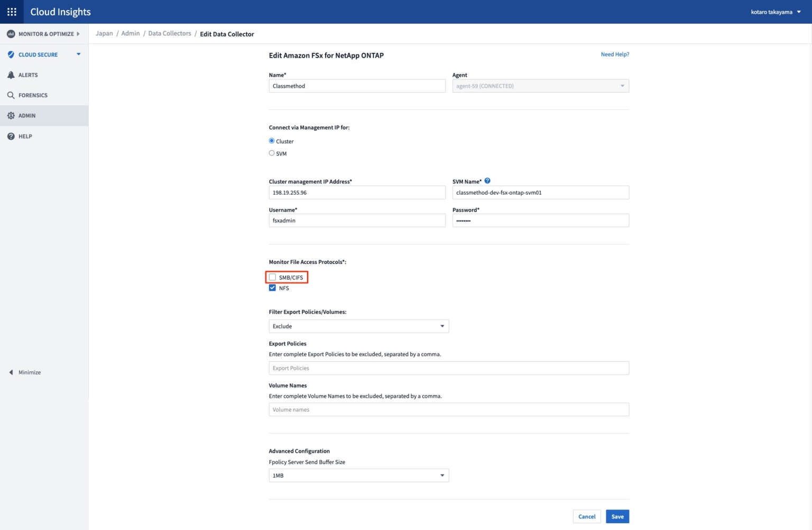
Task: Open the Cloud Insights app grid launcher
Action: [x=12, y=12]
